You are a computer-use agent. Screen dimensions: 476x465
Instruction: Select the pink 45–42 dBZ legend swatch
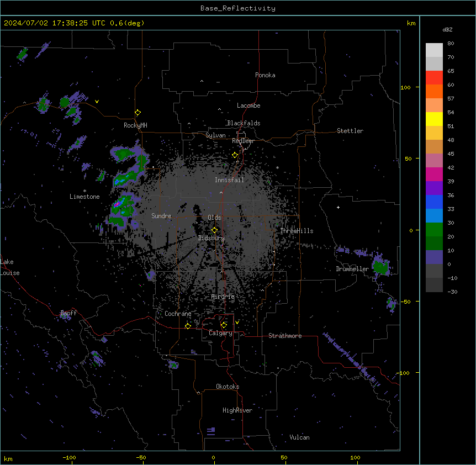(x=434, y=160)
